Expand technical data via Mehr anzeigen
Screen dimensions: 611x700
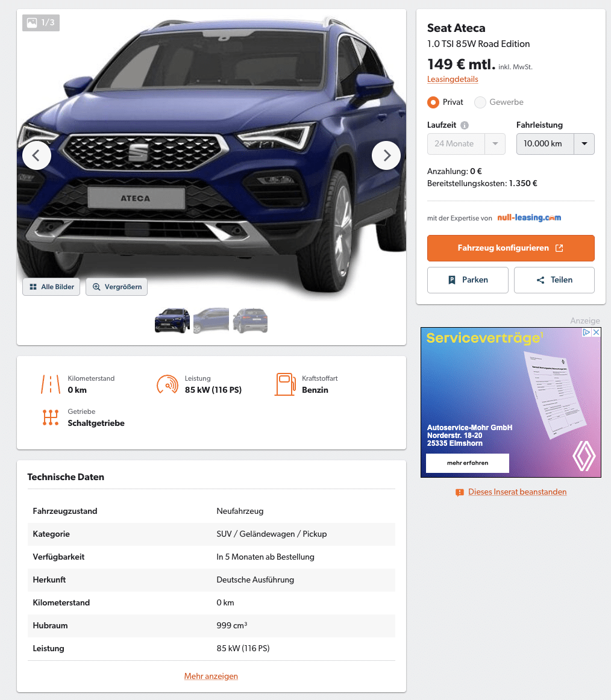click(x=211, y=676)
